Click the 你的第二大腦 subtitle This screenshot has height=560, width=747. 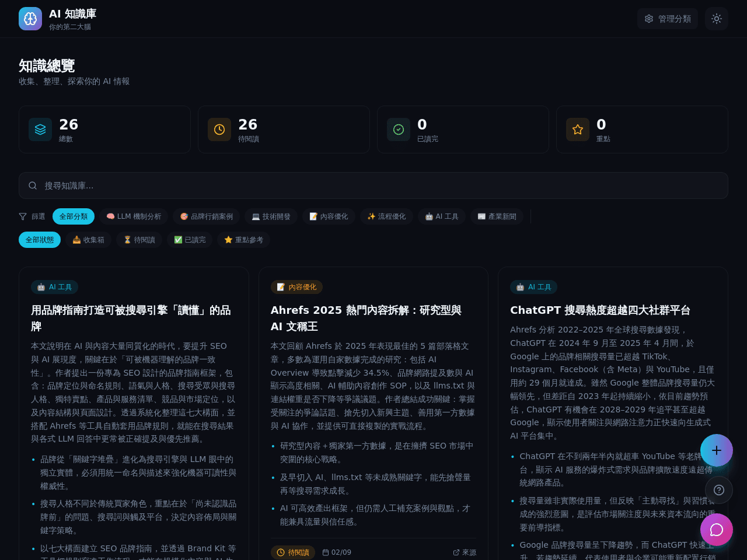70,27
